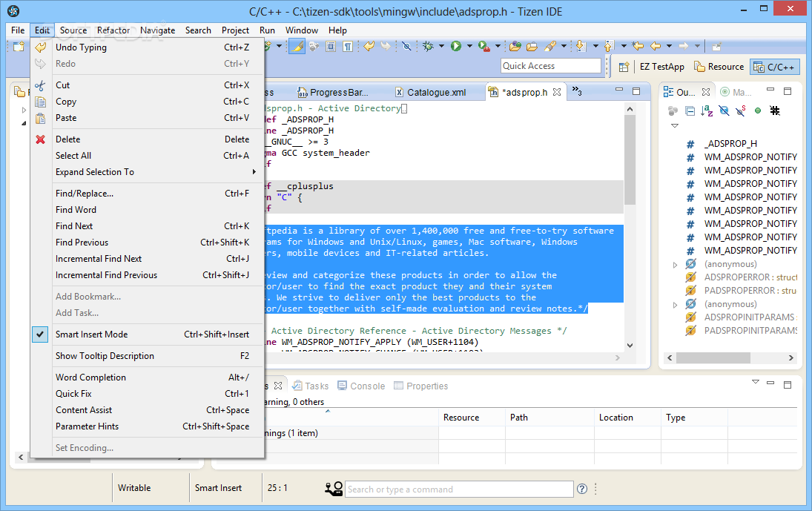The height and width of the screenshot is (511, 812).
Task: Switch to Resource perspective
Action: (719, 67)
